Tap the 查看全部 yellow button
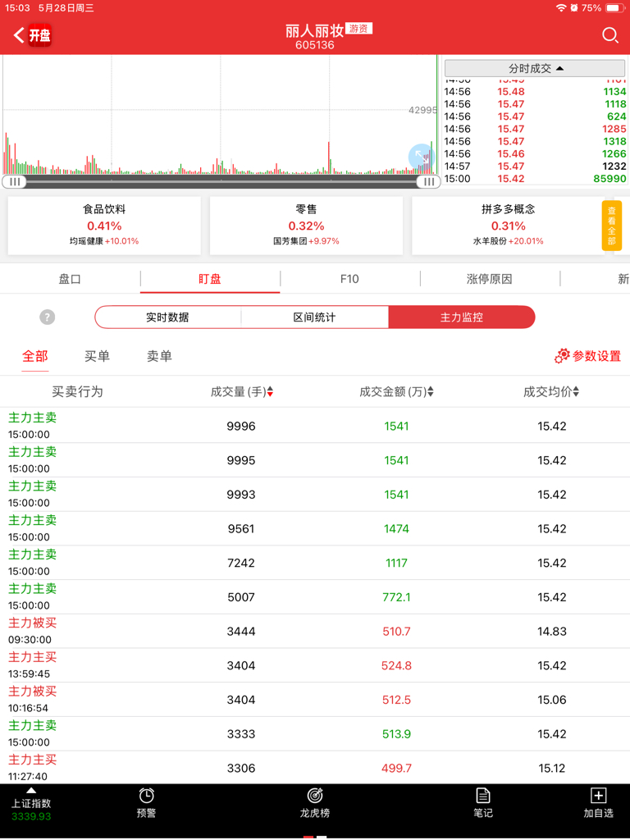This screenshot has width=630, height=840. click(x=612, y=226)
